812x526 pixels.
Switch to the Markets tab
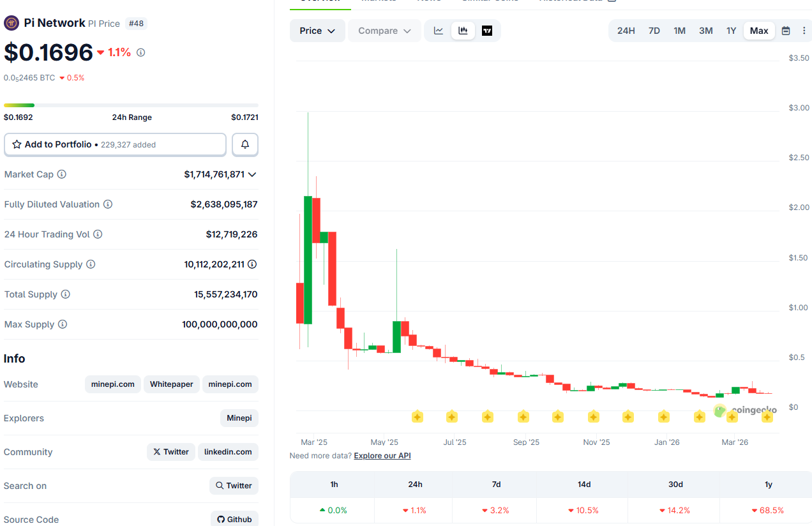pos(379,2)
